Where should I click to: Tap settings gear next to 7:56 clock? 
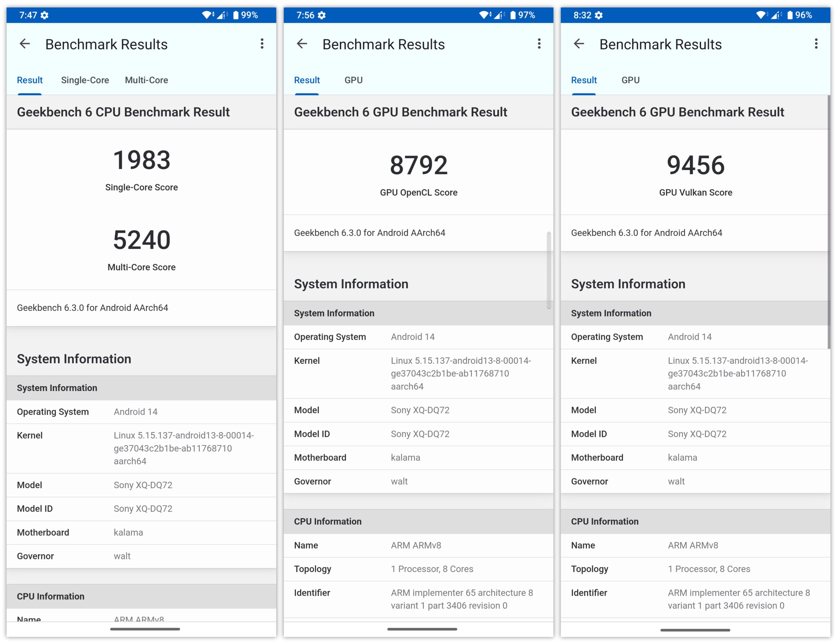[x=322, y=15]
